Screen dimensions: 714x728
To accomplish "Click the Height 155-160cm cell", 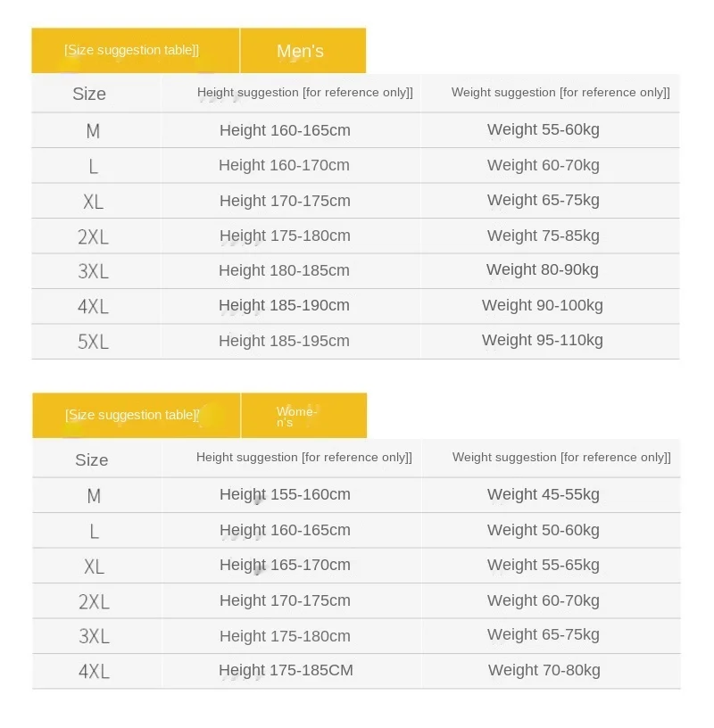I will click(285, 494).
